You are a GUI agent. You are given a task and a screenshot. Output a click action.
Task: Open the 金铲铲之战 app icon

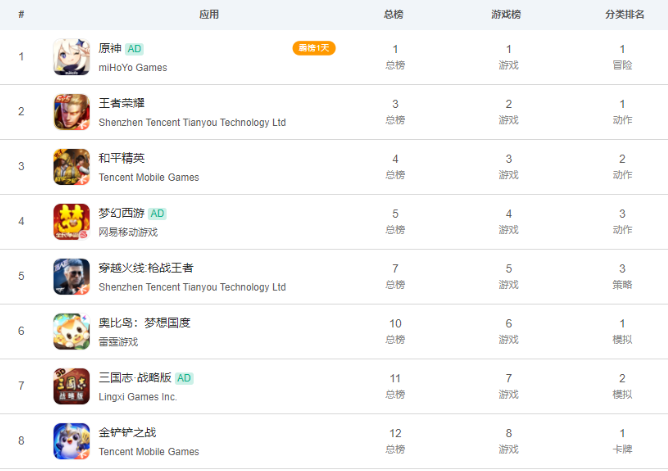[72, 441]
